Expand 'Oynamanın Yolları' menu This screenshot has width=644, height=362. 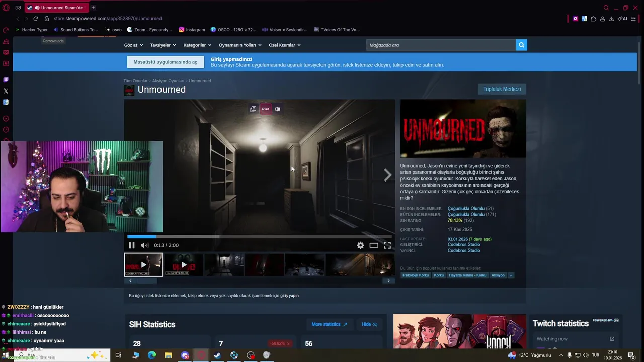click(x=240, y=45)
